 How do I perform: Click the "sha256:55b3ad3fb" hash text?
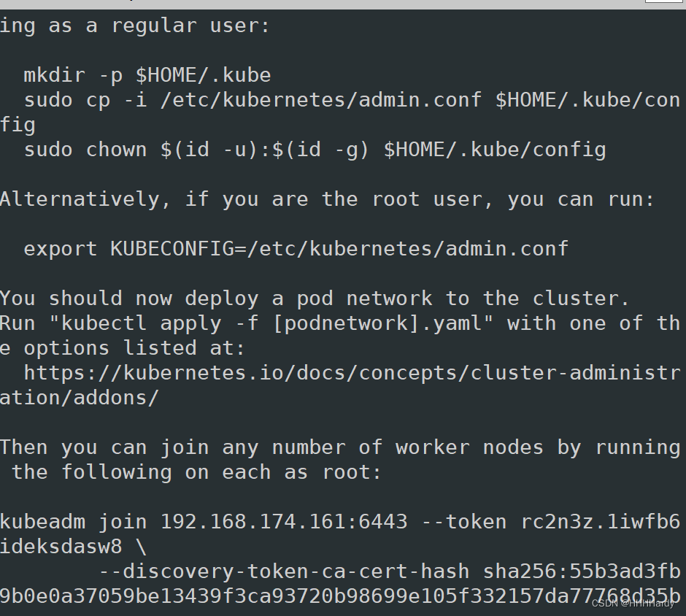click(x=581, y=571)
